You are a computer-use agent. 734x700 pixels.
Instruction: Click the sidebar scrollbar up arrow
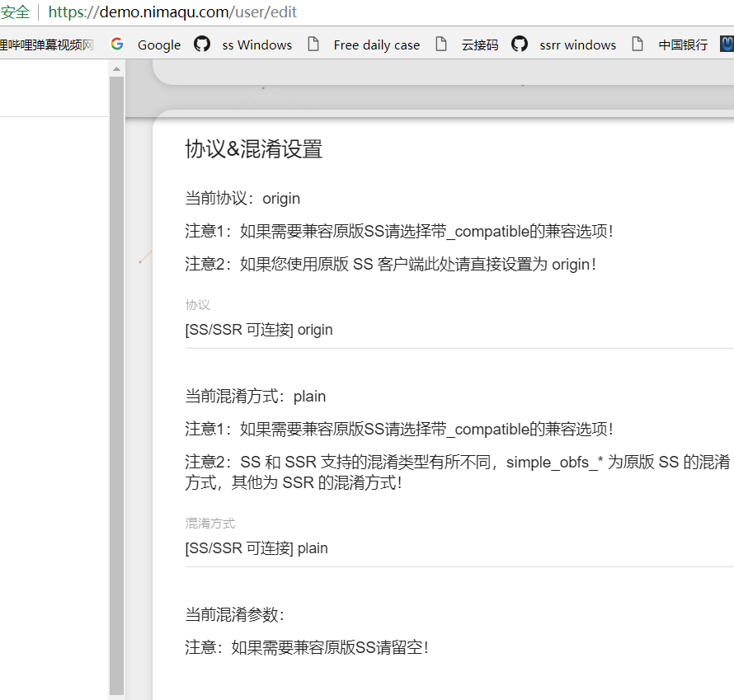pos(116,69)
